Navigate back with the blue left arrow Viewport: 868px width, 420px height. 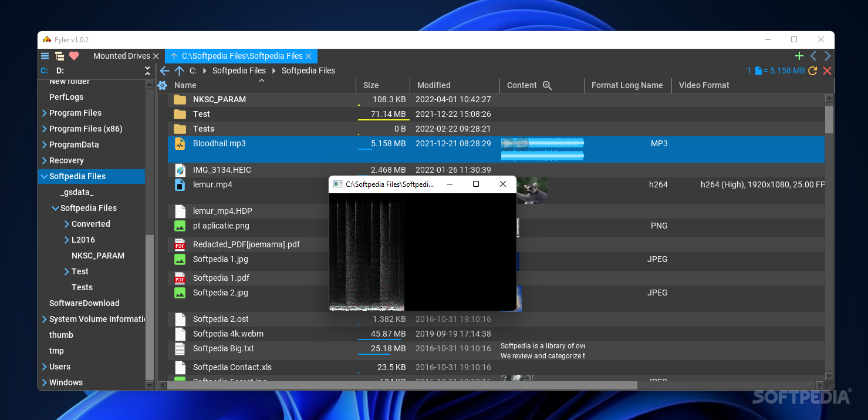click(165, 70)
